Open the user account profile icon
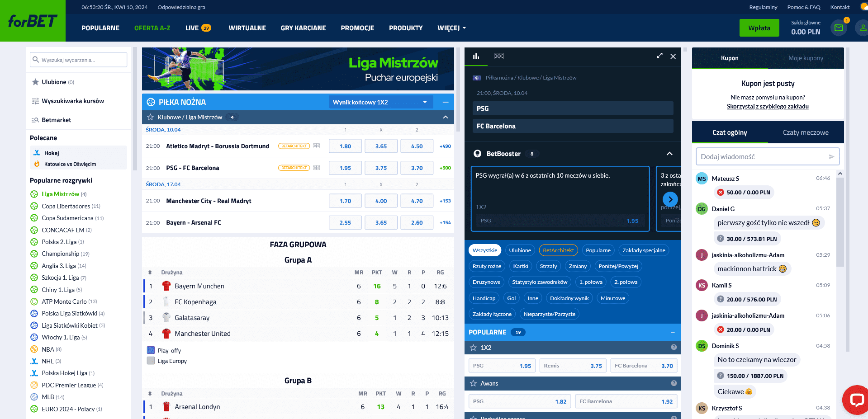Screen dimensions: 868x419 coord(863,28)
